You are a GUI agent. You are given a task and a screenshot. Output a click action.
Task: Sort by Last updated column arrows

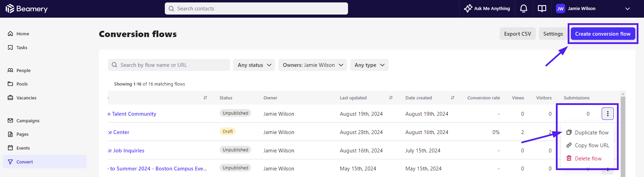[x=391, y=98]
